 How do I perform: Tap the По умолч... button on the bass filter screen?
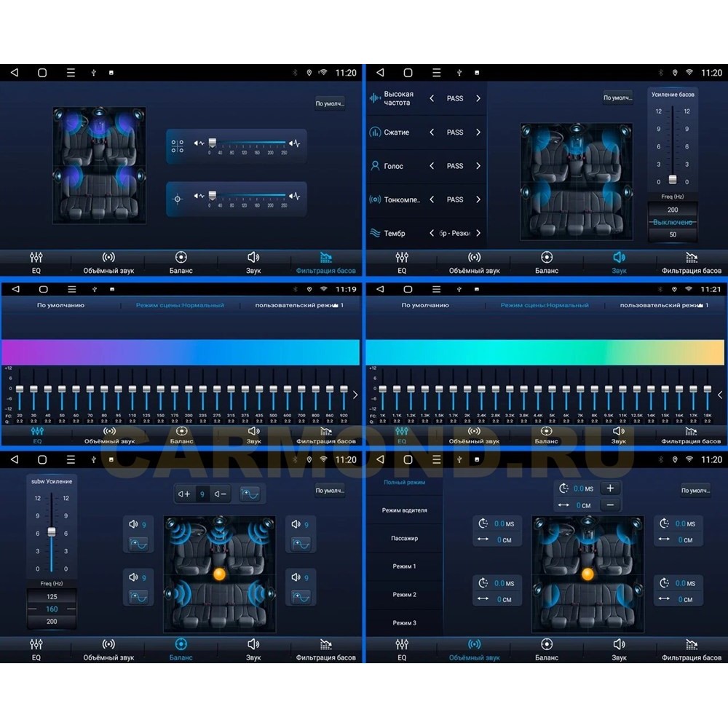coord(330,103)
